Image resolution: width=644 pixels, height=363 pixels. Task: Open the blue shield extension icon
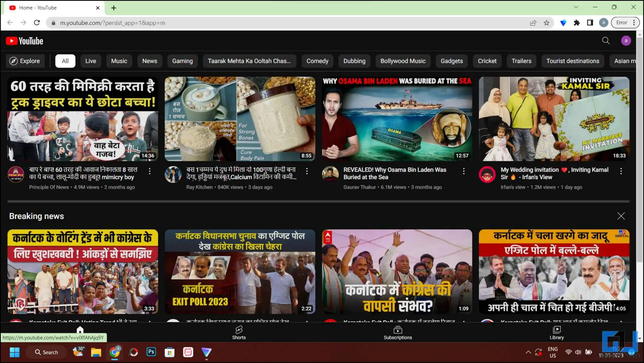(x=563, y=23)
